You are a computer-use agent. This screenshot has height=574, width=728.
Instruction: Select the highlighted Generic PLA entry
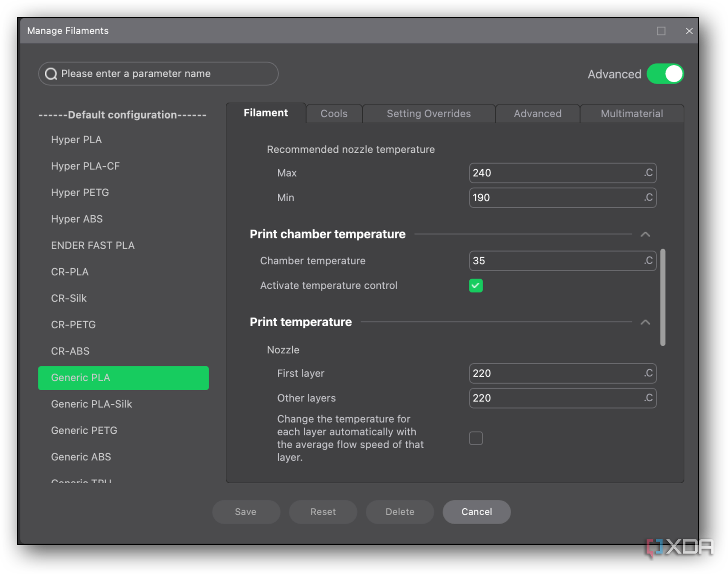click(123, 378)
